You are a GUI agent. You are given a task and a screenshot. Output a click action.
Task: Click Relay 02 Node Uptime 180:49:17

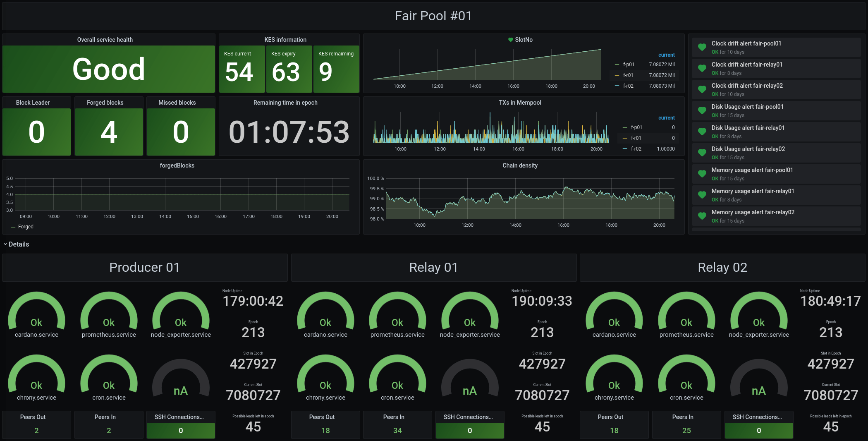tap(831, 301)
